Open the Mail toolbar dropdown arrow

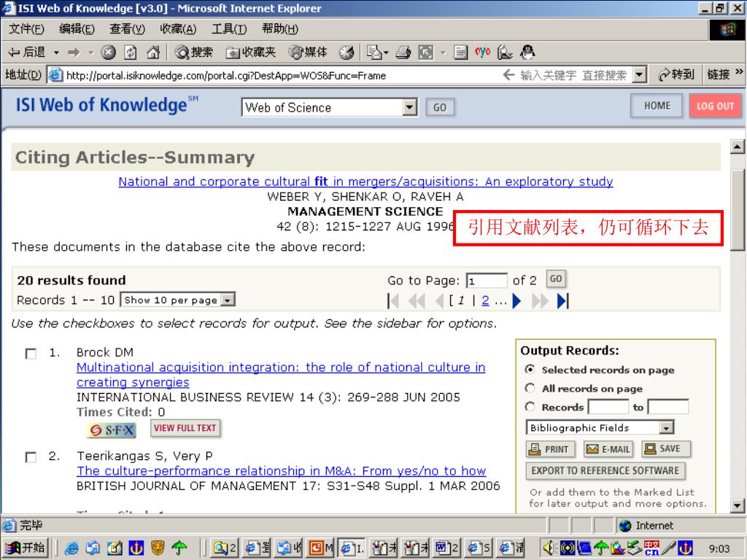[x=387, y=52]
